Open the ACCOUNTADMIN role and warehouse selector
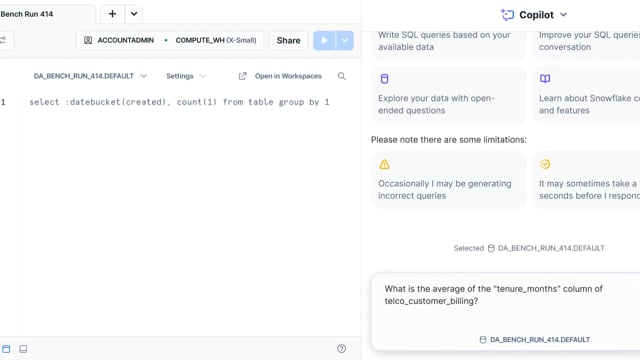 point(170,40)
